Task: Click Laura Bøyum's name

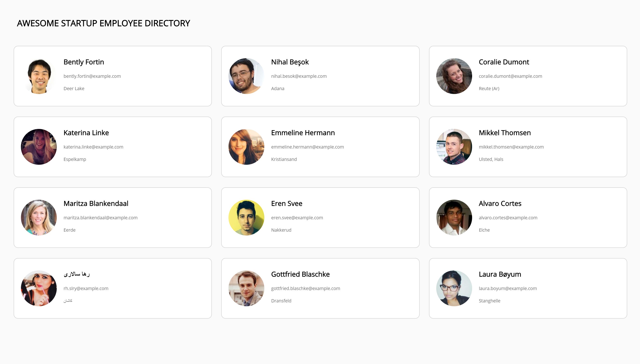Action: (x=500, y=274)
